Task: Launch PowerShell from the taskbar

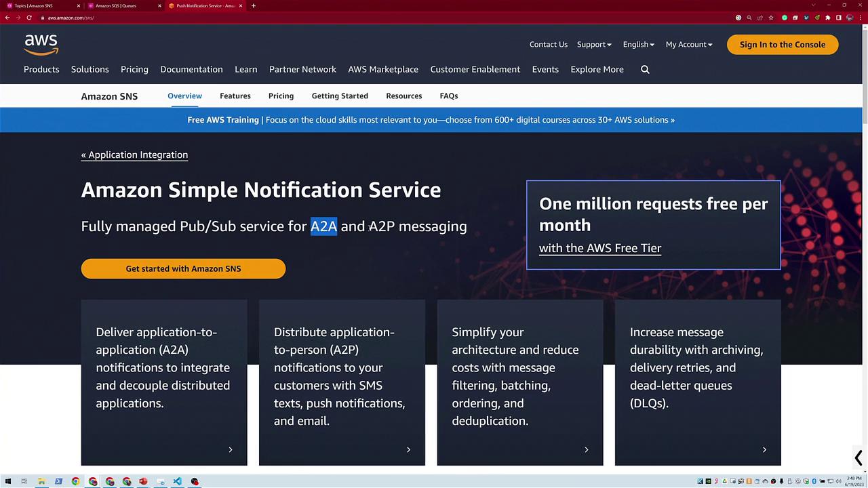Action: point(58,481)
